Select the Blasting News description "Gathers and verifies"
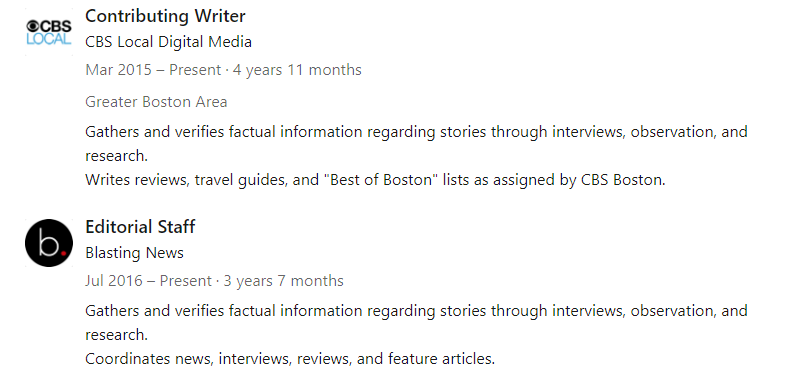Viewport: 788px width, 386px height. [416, 323]
